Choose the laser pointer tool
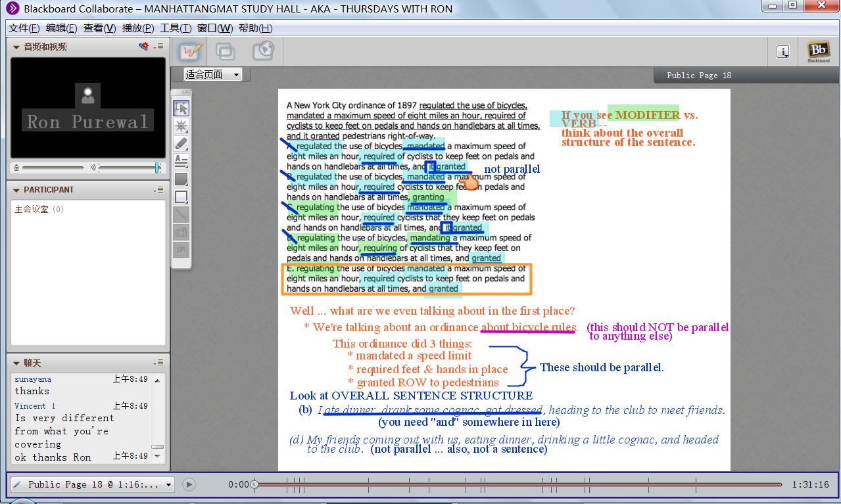Screen dimensions: 841x504 (x=181, y=126)
